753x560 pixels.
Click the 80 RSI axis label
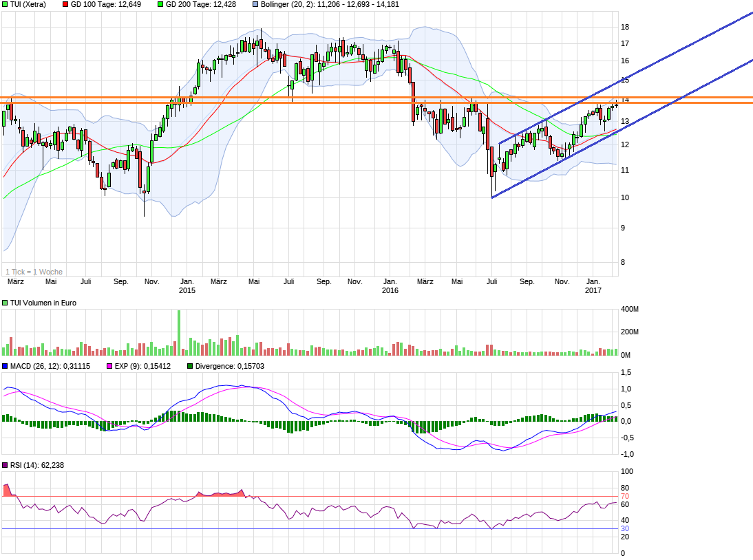[x=625, y=488]
